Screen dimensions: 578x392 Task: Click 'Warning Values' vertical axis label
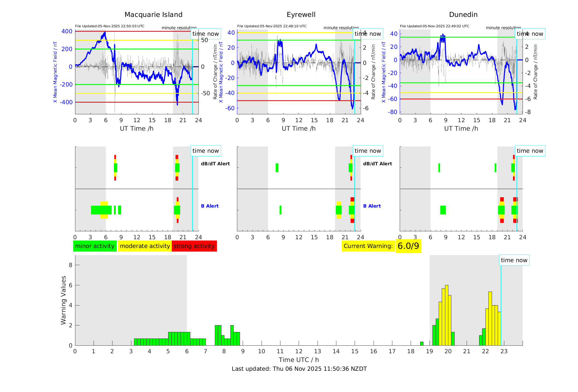tap(63, 300)
